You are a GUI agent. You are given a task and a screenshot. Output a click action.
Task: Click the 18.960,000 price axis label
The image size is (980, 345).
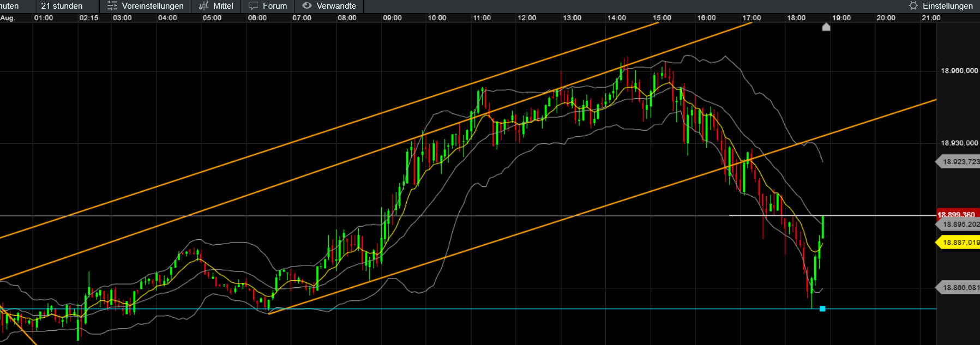pos(959,71)
